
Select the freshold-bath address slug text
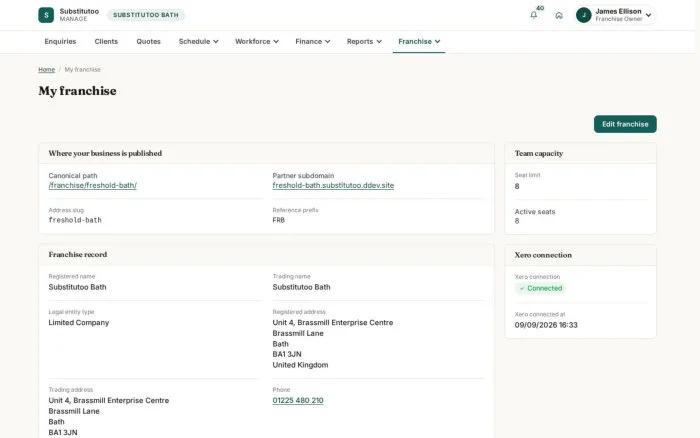75,220
